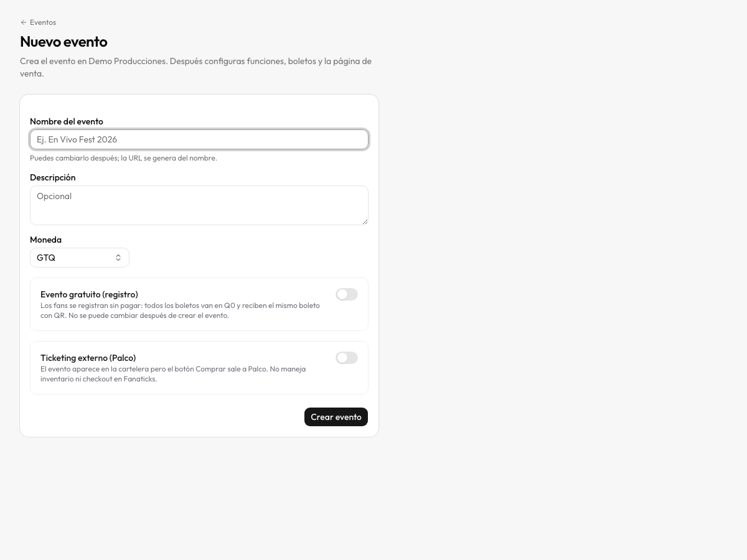Screen dimensions: 747x560
Task: Click the Nombre del evento label
Action: click(67, 121)
